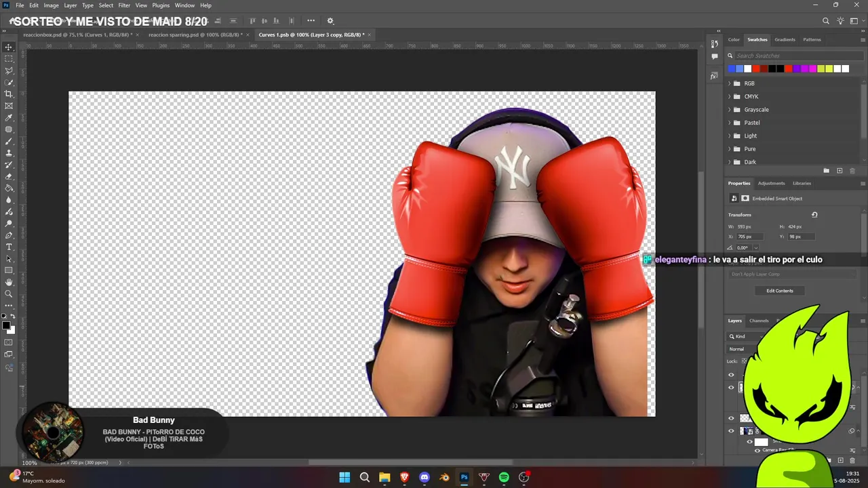Screen dimensions: 868x488
Task: Reset the transform in Properties panel
Action: 814,215
